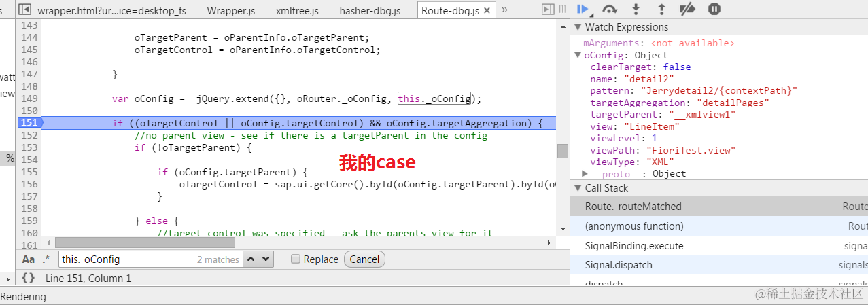The width and height of the screenshot is (868, 305).
Task: Hide the debugger sidebar icon
Action: 548,10
